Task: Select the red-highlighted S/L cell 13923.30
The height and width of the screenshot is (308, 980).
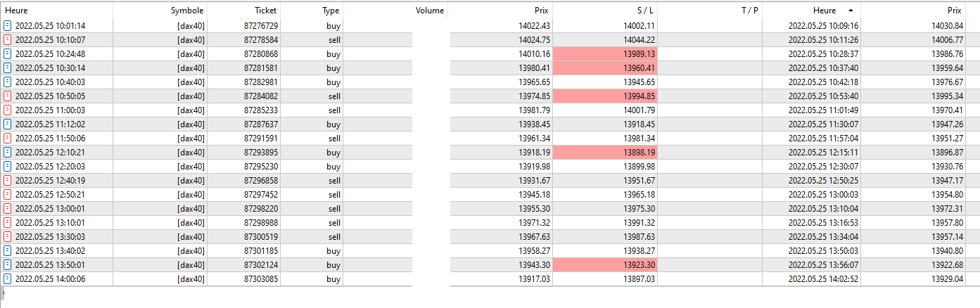Action: pos(605,264)
